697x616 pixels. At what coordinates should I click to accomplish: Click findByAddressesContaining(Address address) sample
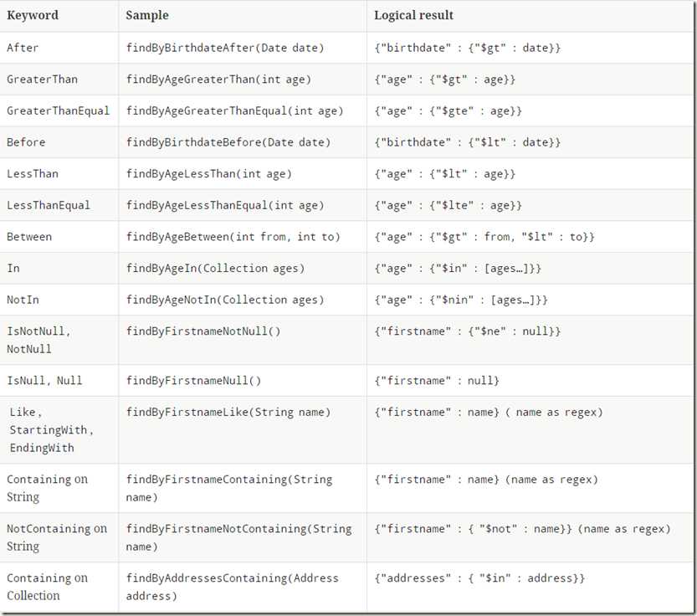232,587
